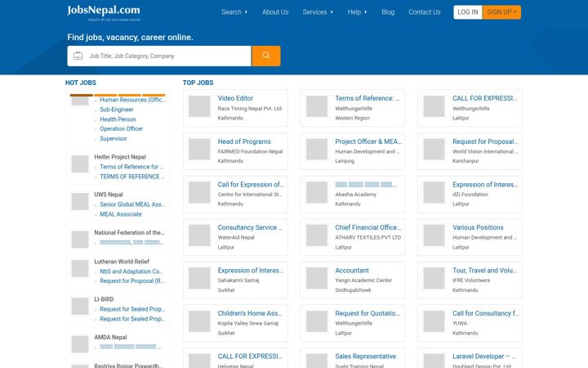Open Consultancy Service job by WaterAid Nepal

[250, 227]
